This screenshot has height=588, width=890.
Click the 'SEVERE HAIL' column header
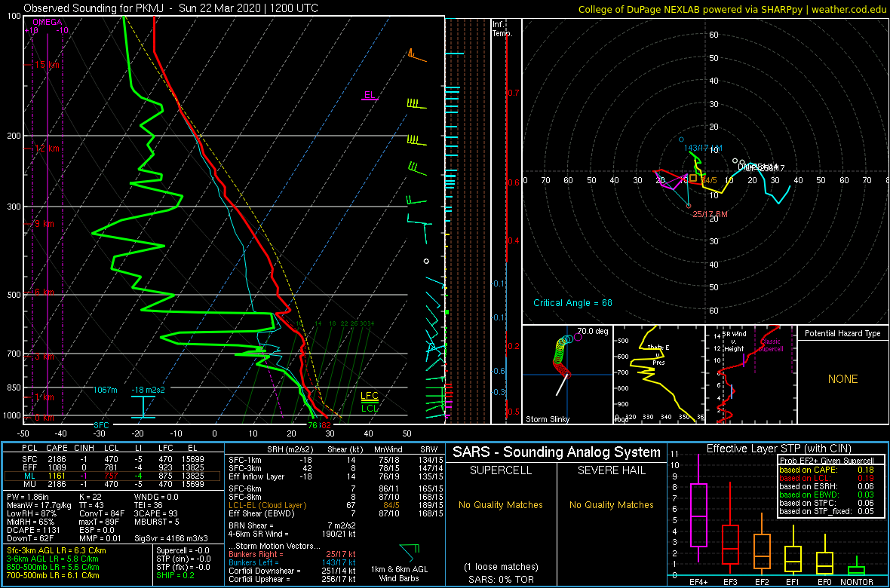tap(611, 471)
